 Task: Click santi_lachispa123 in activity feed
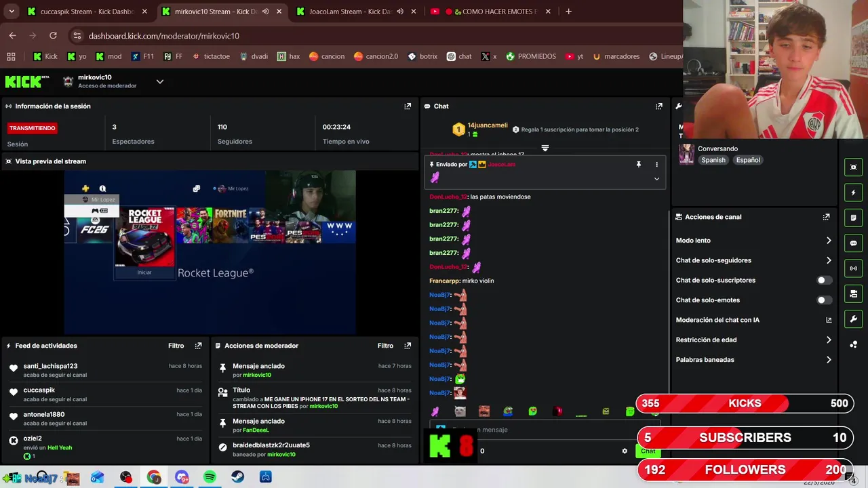(x=50, y=366)
